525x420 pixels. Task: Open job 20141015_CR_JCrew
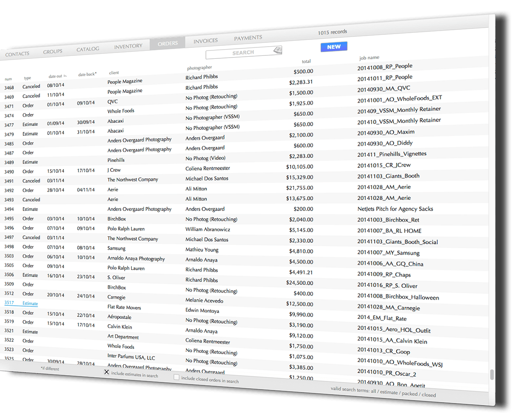[x=384, y=165]
